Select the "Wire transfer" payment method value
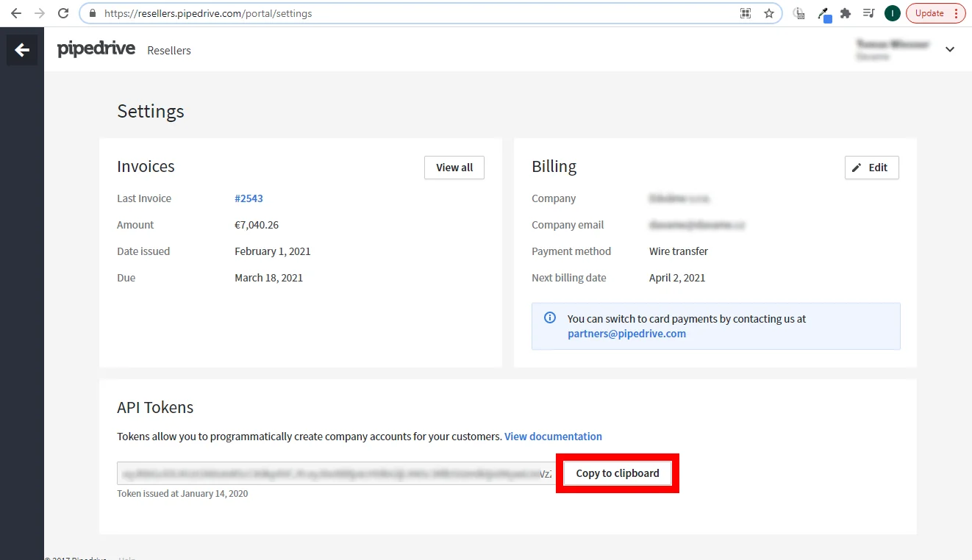This screenshot has height=560, width=972. pyautogui.click(x=679, y=251)
